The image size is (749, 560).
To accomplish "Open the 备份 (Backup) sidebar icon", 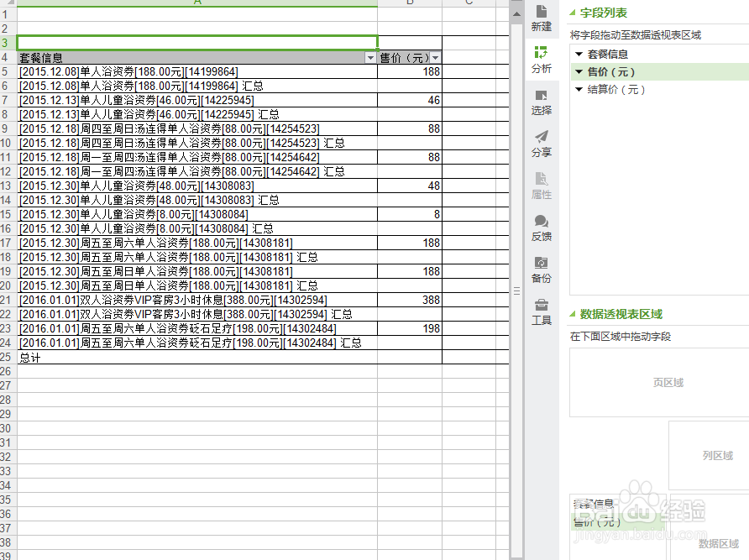I will click(542, 270).
